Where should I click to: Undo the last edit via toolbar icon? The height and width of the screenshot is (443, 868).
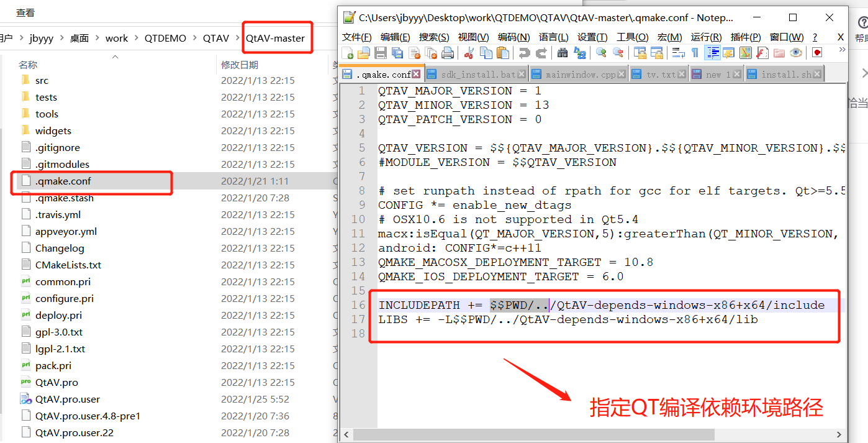pos(524,53)
